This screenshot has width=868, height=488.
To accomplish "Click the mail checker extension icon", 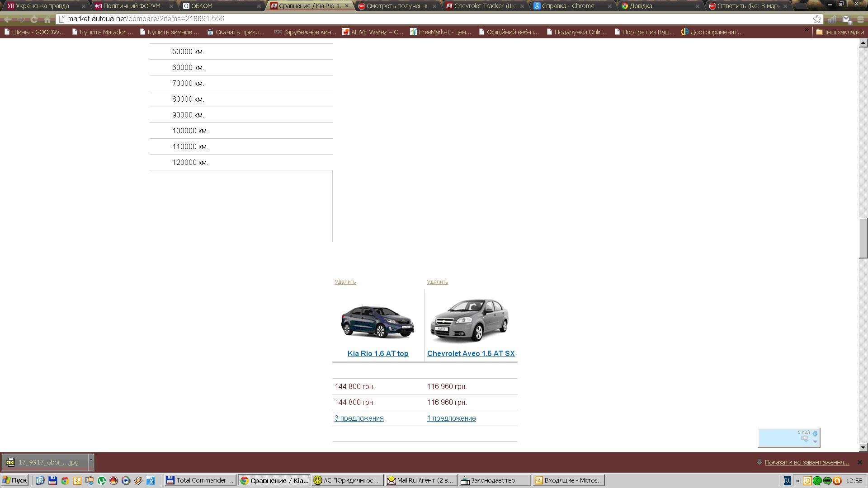I will (846, 19).
